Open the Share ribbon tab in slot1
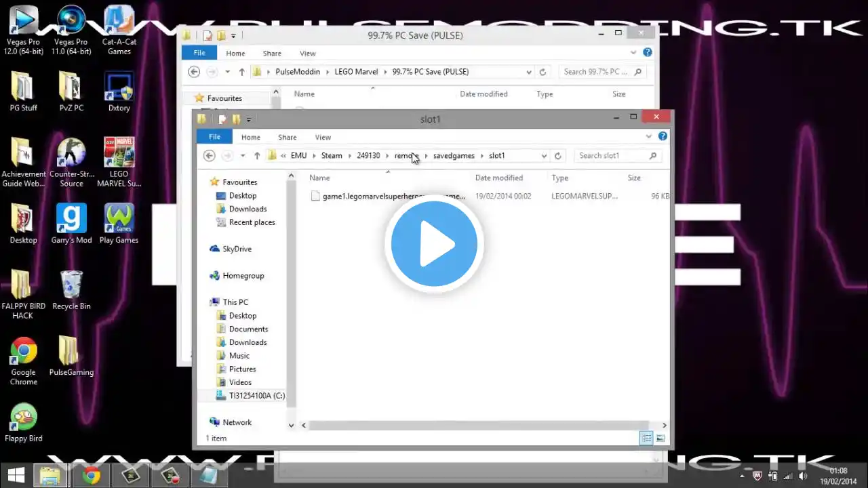 click(288, 137)
